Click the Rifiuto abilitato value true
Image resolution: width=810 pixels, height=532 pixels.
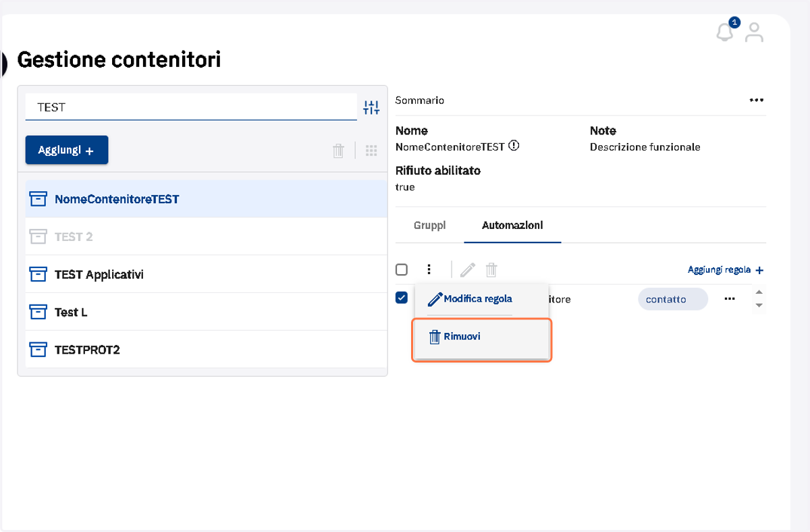[405, 187]
